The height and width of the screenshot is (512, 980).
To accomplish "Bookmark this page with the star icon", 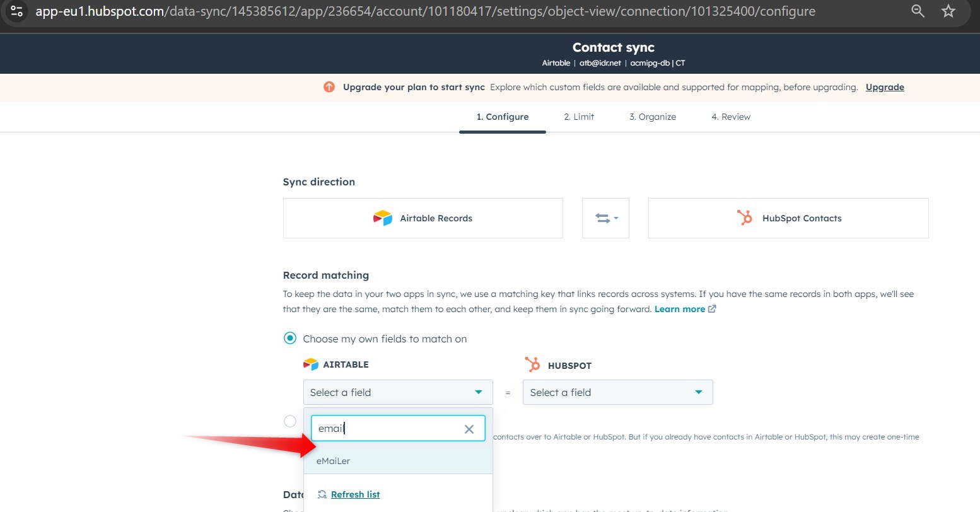I will (948, 11).
